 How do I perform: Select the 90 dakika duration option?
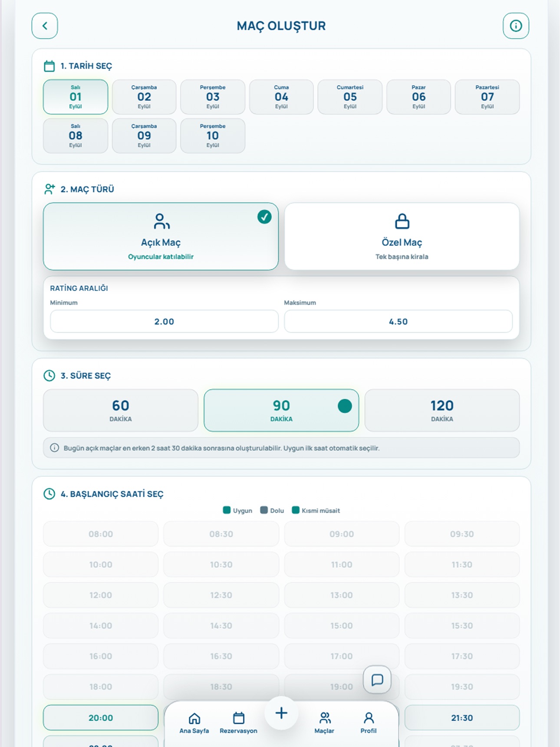point(281,410)
